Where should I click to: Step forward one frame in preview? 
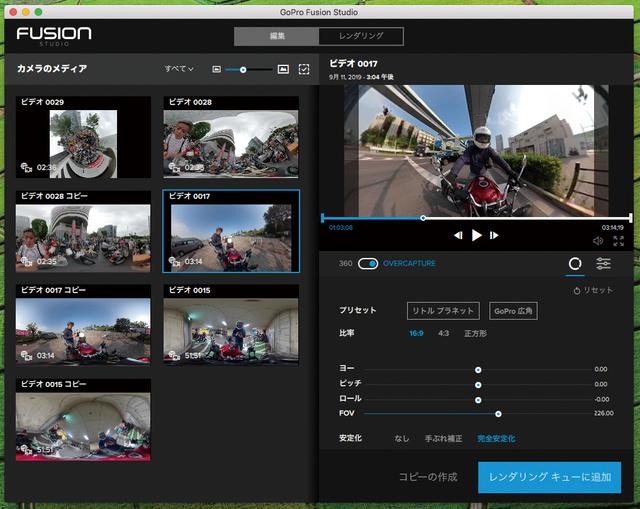494,235
